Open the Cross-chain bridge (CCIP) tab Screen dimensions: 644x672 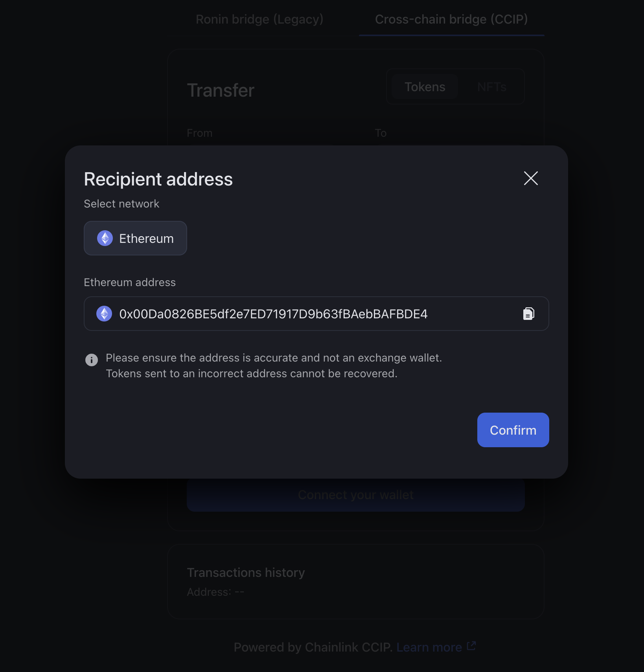[451, 19]
